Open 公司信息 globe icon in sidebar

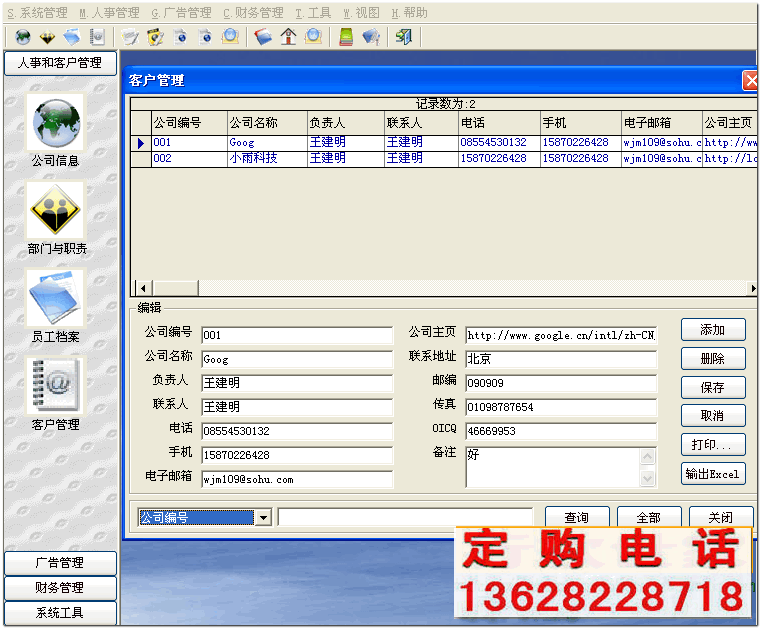(56, 123)
